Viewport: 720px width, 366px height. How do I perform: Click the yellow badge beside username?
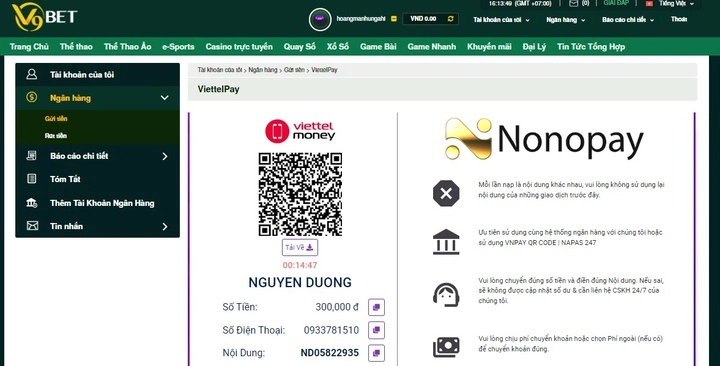click(394, 19)
